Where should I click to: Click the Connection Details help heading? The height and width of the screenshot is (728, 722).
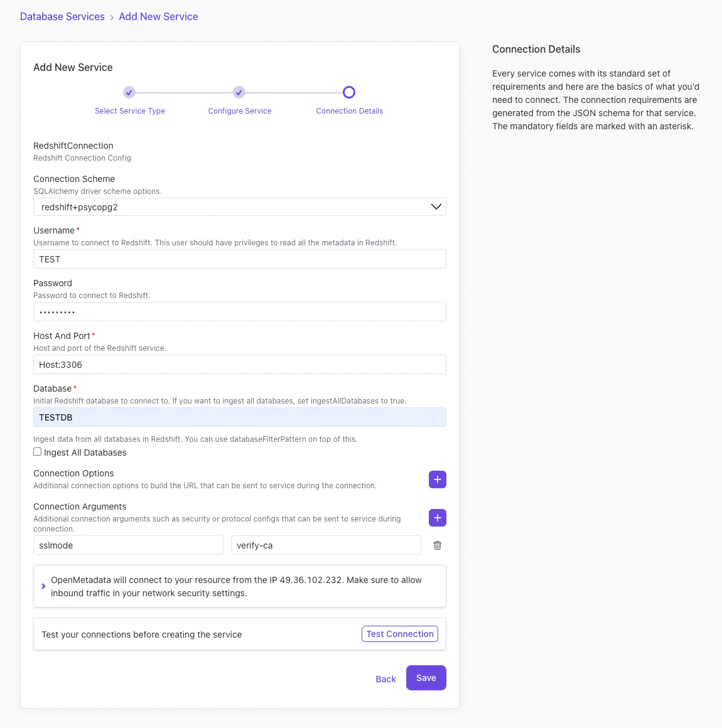pyautogui.click(x=536, y=49)
